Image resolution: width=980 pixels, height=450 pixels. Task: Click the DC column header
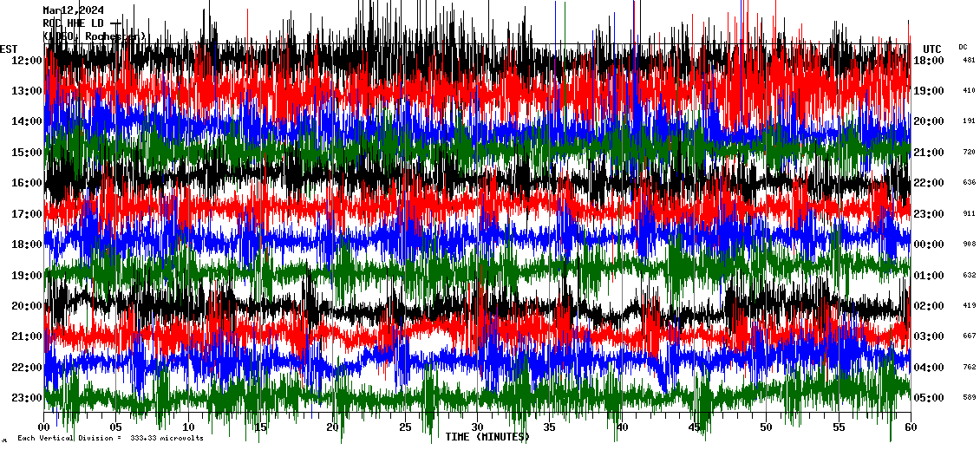[x=963, y=47]
